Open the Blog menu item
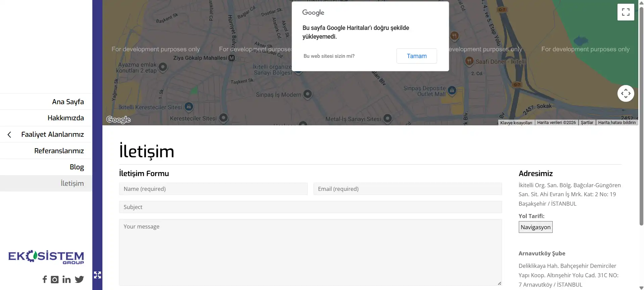This screenshot has width=644, height=290. (77, 167)
